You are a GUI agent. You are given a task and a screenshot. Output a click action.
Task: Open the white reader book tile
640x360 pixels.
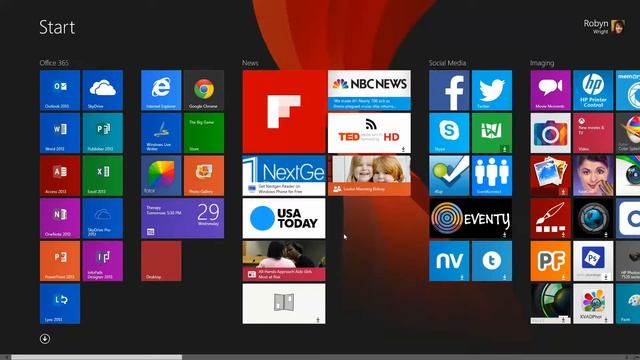pyautogui.click(x=284, y=304)
